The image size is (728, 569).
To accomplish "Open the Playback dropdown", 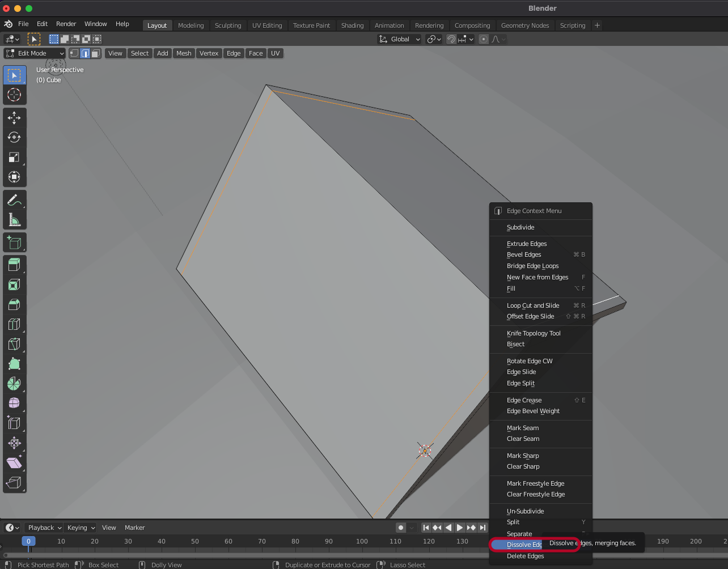I will tap(44, 528).
